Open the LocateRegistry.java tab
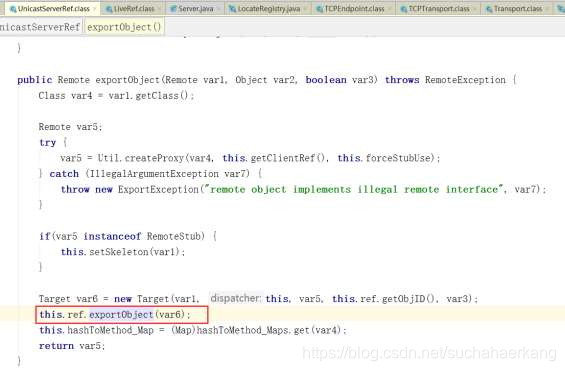Viewport: 565px width, 371px height. [x=268, y=8]
